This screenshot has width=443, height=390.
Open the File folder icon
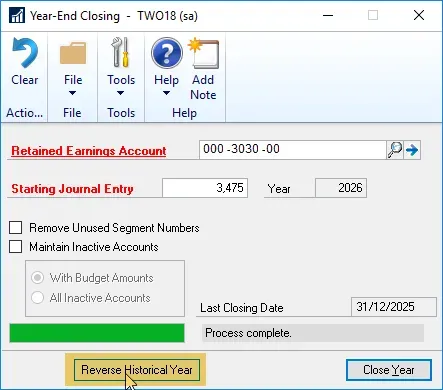(x=73, y=53)
